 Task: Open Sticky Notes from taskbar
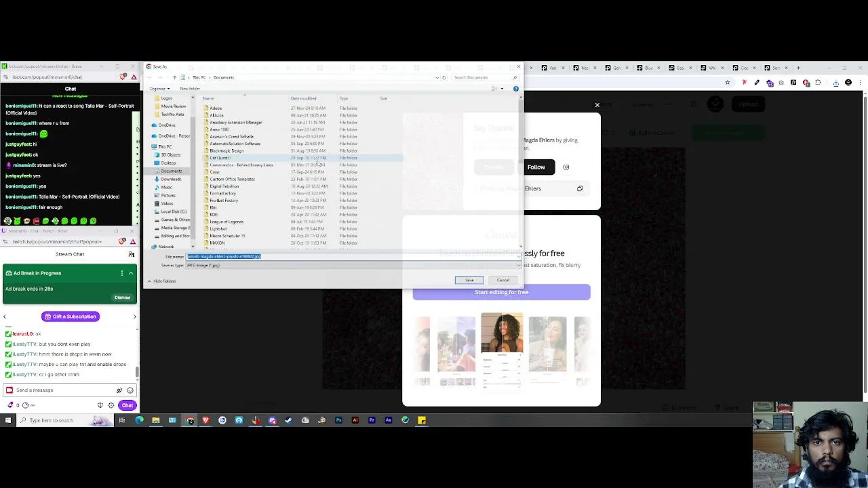421,420
